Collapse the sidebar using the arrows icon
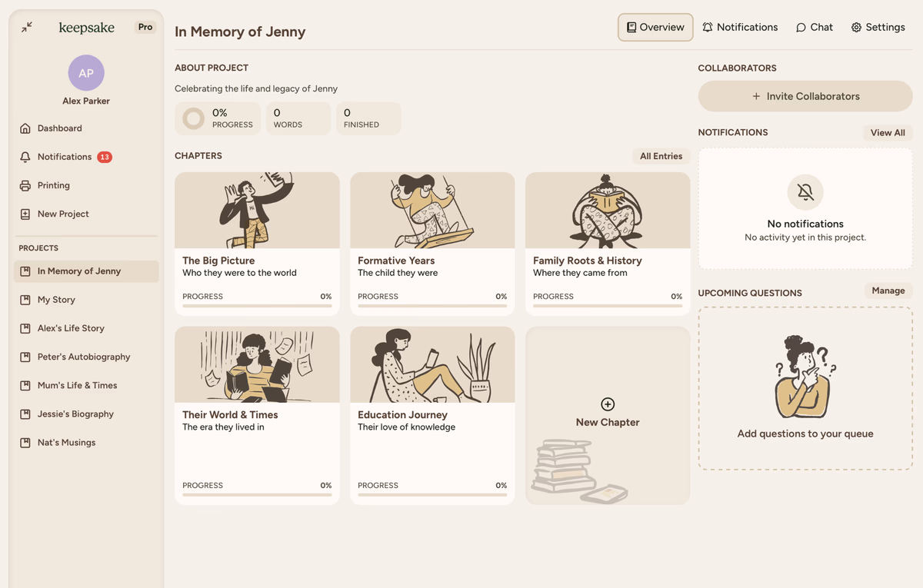Viewport: 923px width, 588px height. pos(27,27)
